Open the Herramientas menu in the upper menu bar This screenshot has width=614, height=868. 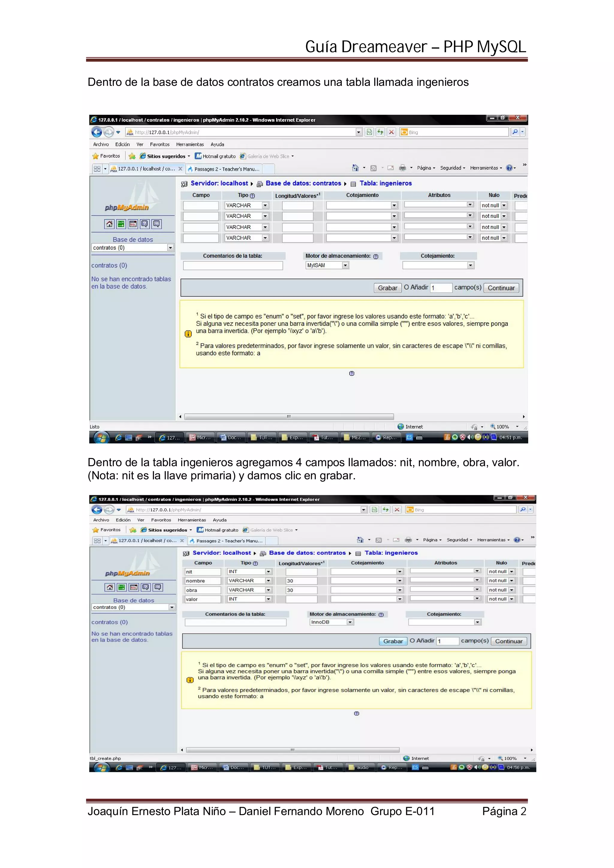coord(189,144)
